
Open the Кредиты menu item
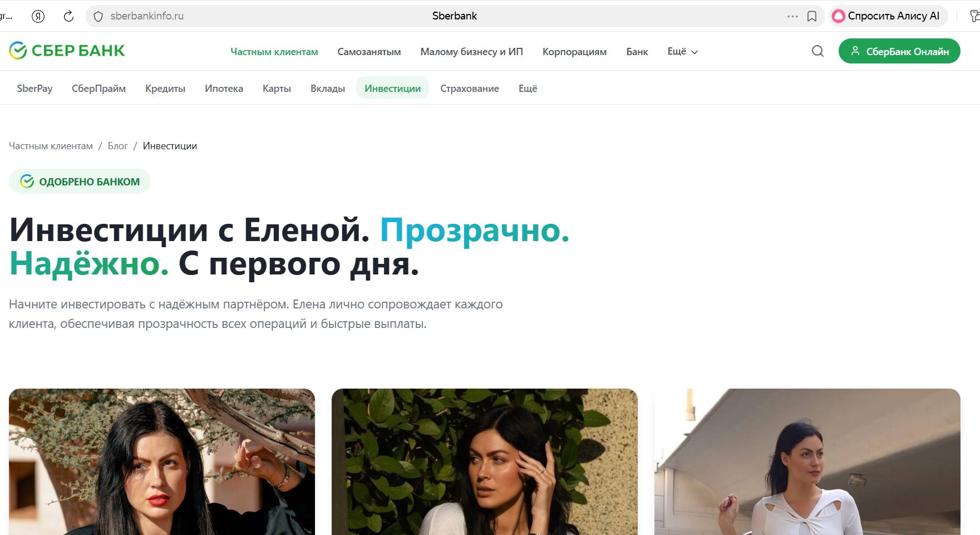coord(165,89)
